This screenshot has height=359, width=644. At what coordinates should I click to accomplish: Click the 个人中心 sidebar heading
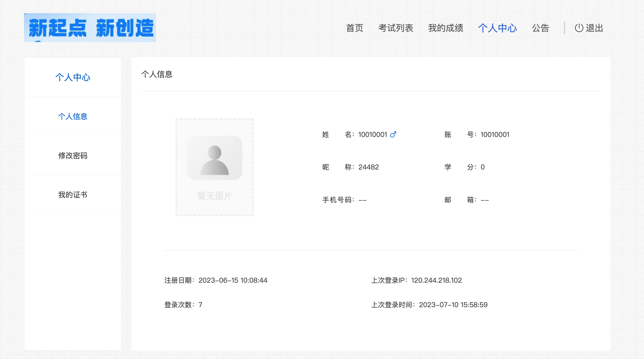(73, 77)
